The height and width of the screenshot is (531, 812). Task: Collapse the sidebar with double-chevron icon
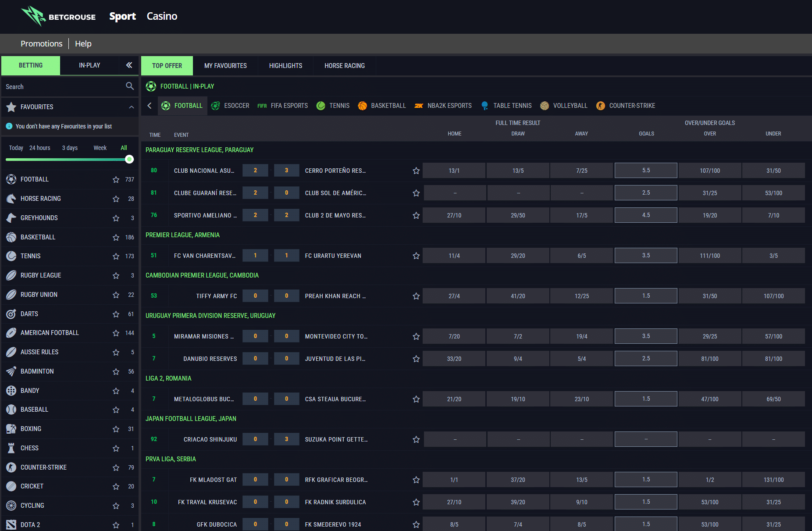pyautogui.click(x=129, y=65)
